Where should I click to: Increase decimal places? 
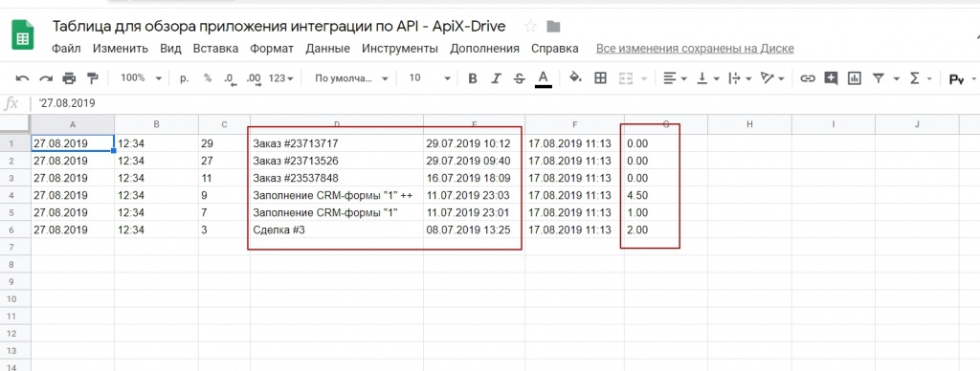tap(253, 79)
